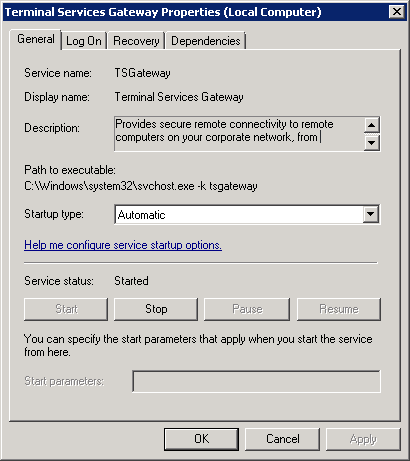Viewport: 410px width, 461px height.
Task: Click the Path to executable label
Action: coord(70,170)
